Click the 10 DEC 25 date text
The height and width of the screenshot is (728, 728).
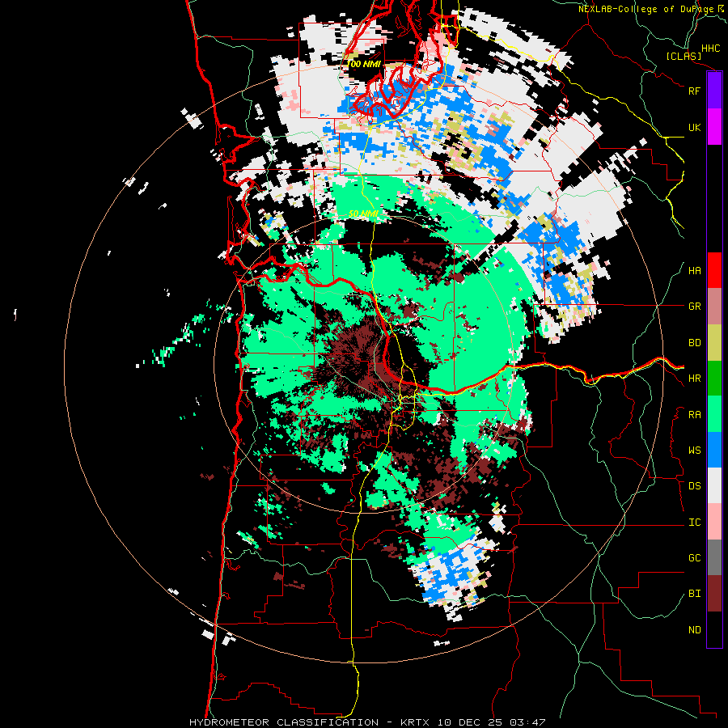(471, 722)
